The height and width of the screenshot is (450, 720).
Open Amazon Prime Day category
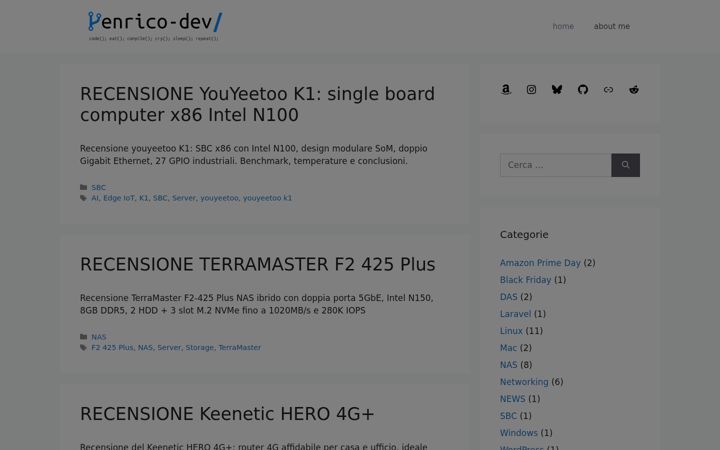(x=540, y=263)
